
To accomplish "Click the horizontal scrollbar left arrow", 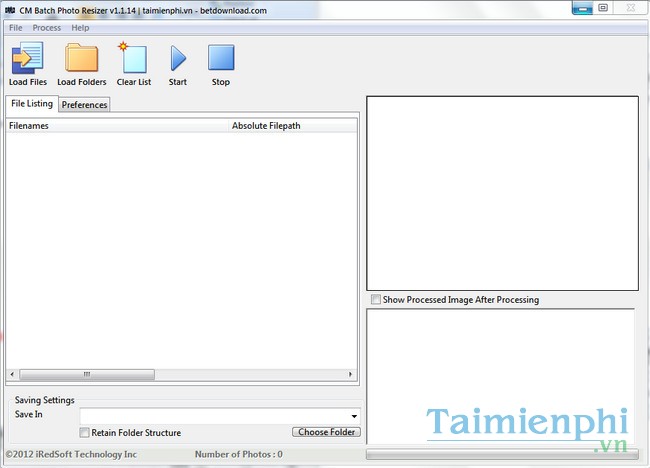I will [x=12, y=374].
